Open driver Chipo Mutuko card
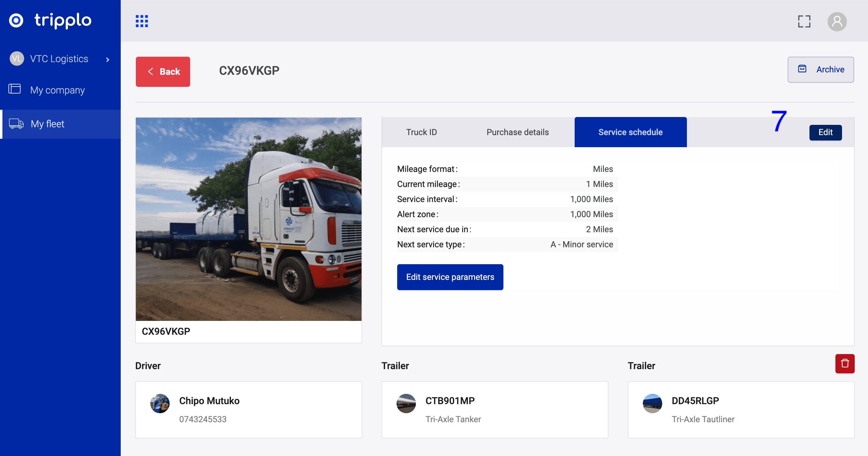The image size is (868, 456). 248,410
